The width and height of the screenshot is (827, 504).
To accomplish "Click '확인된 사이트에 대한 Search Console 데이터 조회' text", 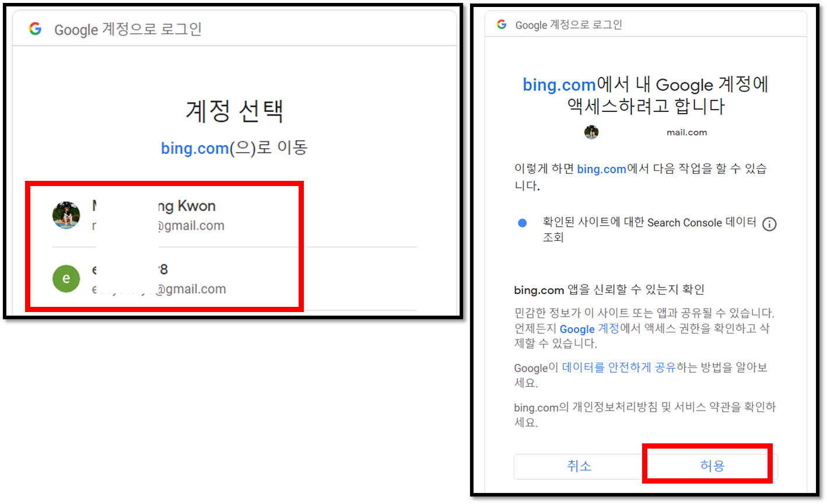I will [x=649, y=229].
